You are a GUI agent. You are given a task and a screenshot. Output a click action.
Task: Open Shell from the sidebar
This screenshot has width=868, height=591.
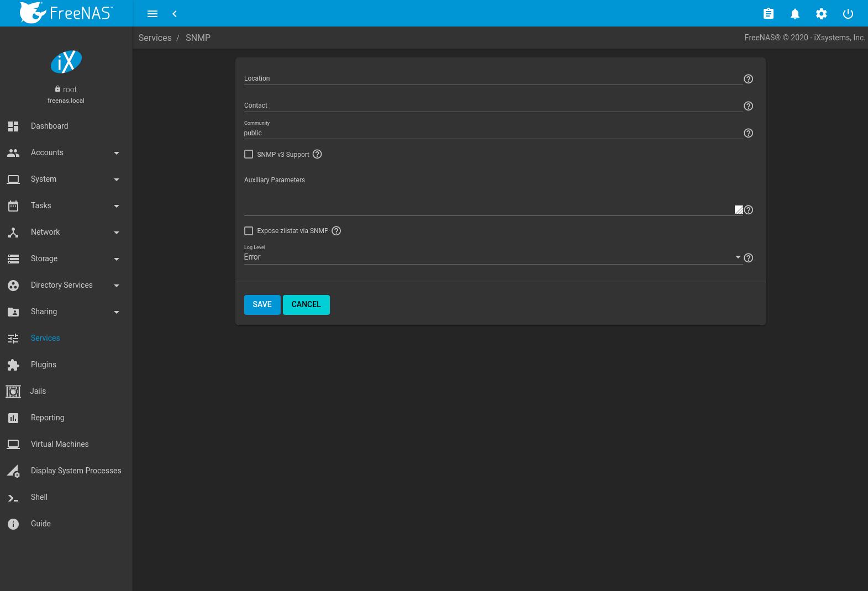coord(39,497)
